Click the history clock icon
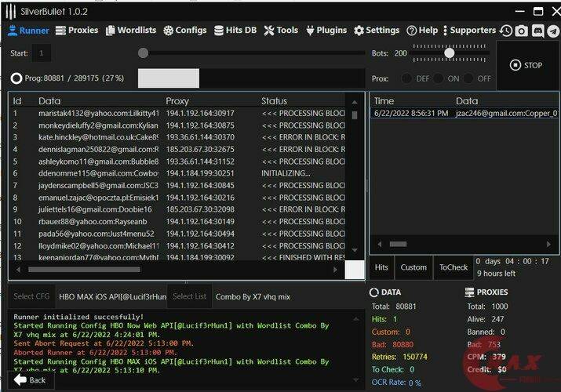The image size is (561, 392). (506, 31)
